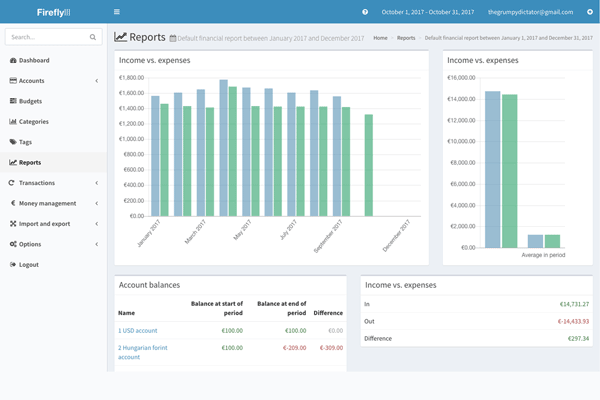Open the Tags sidebar item

(x=27, y=142)
